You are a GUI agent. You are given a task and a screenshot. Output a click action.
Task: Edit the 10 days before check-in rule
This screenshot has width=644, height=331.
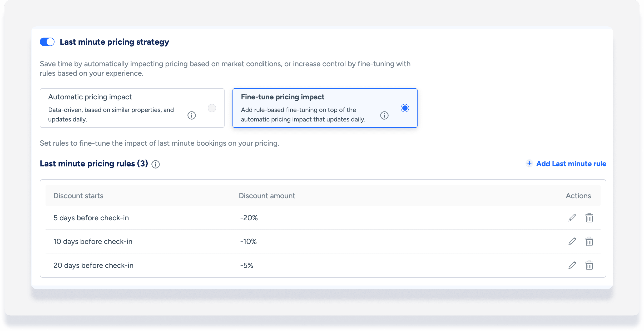click(x=572, y=241)
